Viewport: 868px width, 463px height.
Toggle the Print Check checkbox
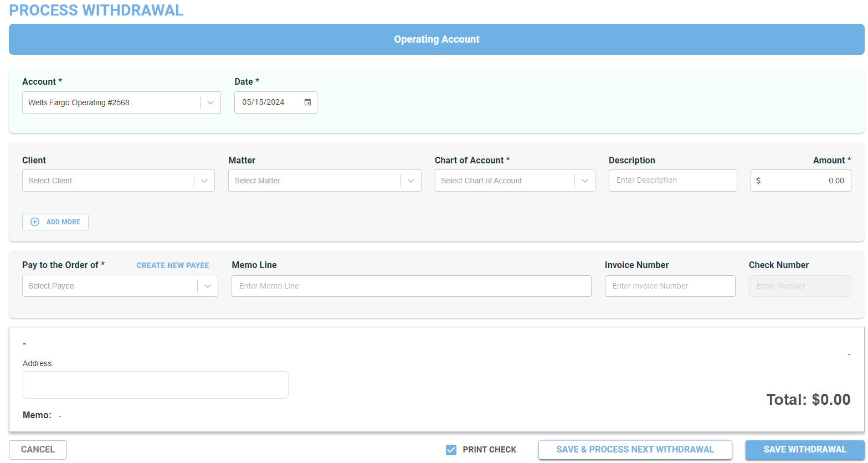click(451, 450)
